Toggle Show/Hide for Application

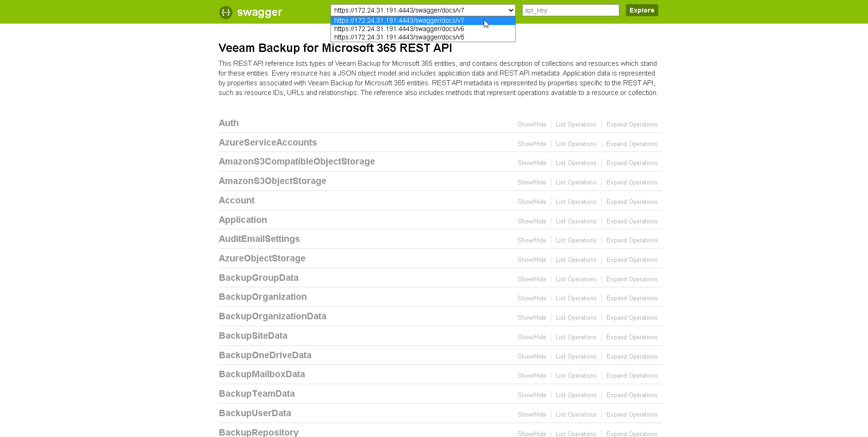click(531, 222)
